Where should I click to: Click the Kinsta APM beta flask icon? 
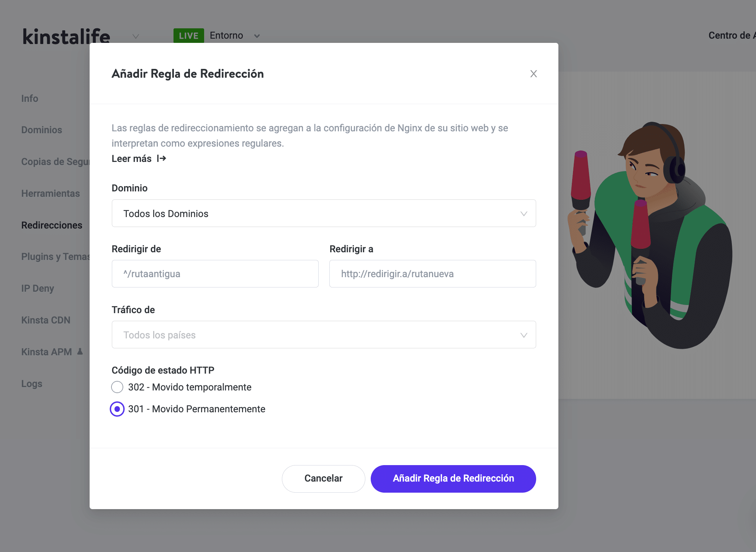(x=80, y=351)
